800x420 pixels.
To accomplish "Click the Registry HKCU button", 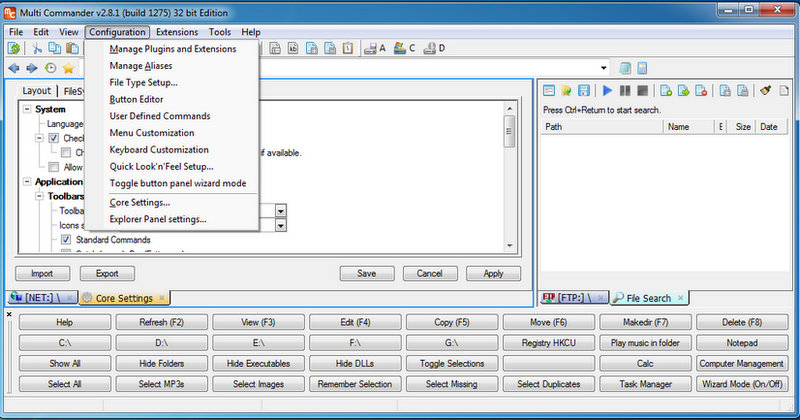I will point(548,343).
